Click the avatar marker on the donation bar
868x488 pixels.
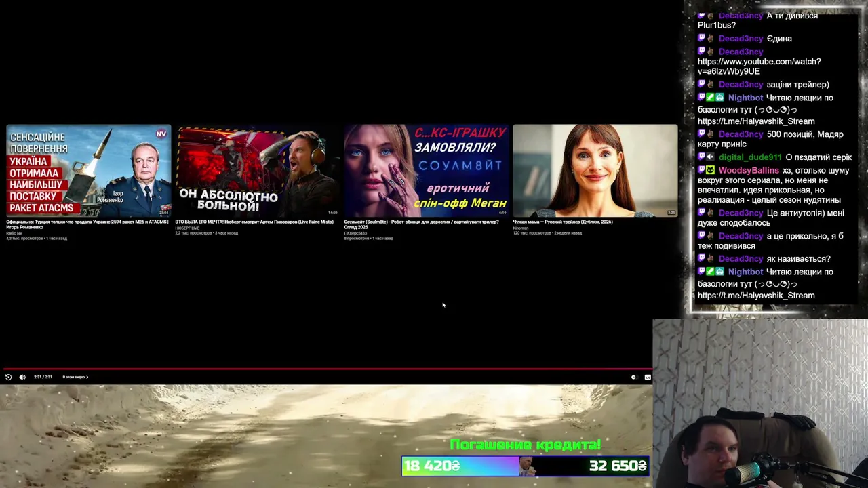click(526, 466)
